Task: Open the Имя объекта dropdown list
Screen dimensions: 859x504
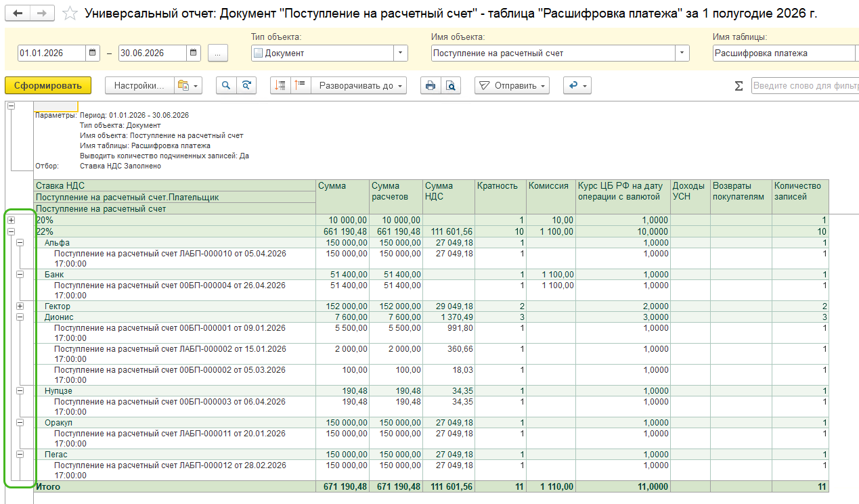Action: point(682,53)
